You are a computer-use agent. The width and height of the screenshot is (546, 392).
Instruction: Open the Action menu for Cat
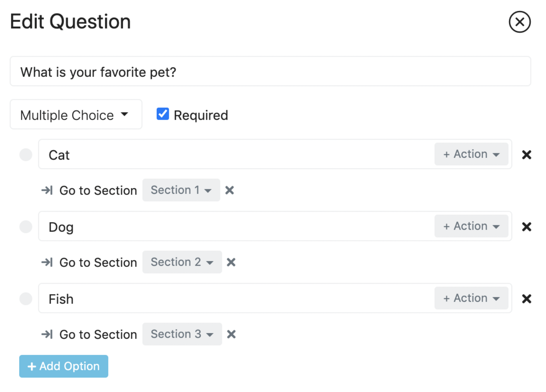click(471, 154)
